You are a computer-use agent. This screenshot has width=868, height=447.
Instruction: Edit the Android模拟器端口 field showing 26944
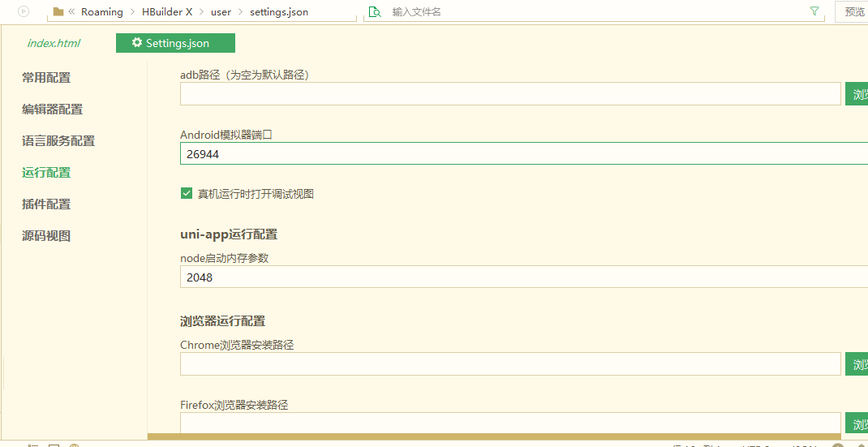(524, 153)
